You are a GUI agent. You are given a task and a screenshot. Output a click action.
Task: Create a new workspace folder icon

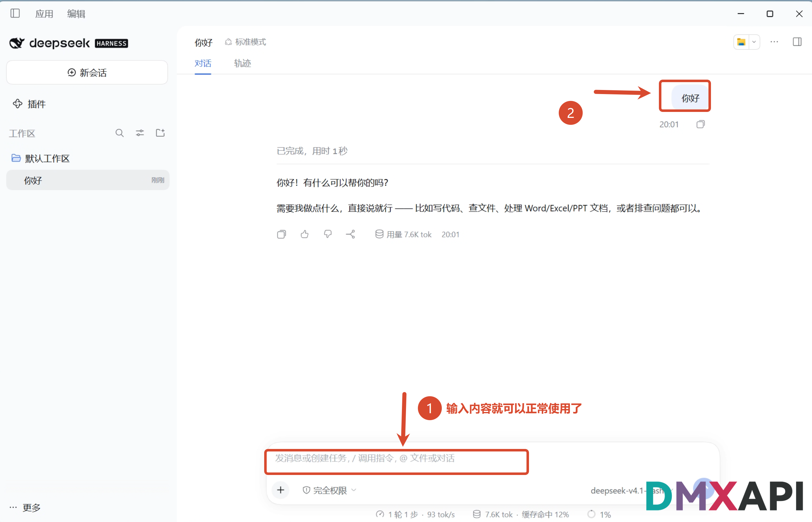tap(160, 133)
